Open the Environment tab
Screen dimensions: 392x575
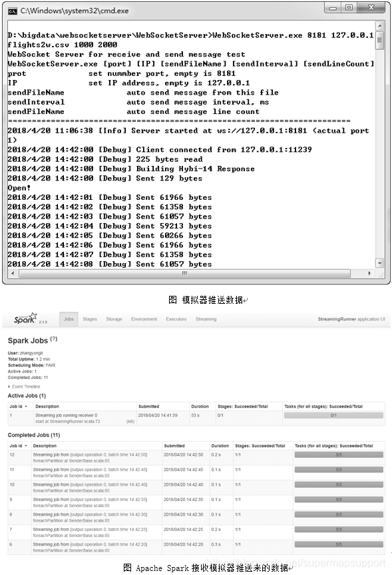[x=144, y=319]
